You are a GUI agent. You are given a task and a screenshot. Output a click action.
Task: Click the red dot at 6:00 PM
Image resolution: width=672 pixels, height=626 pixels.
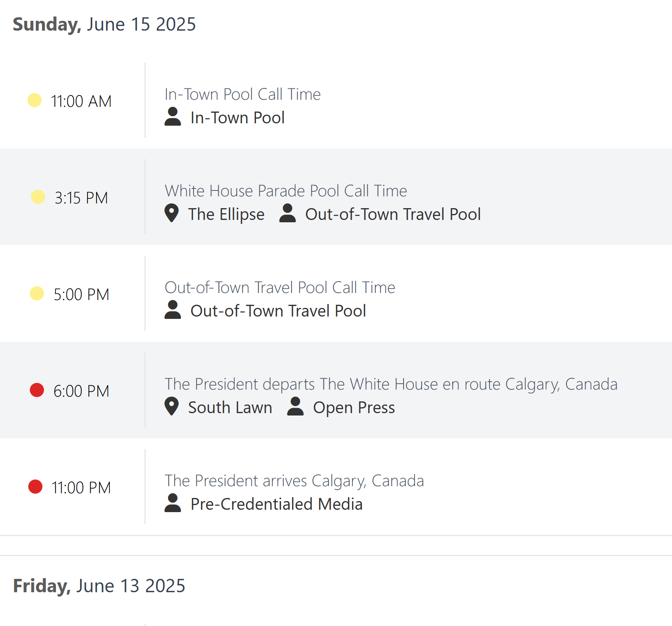pos(37,390)
